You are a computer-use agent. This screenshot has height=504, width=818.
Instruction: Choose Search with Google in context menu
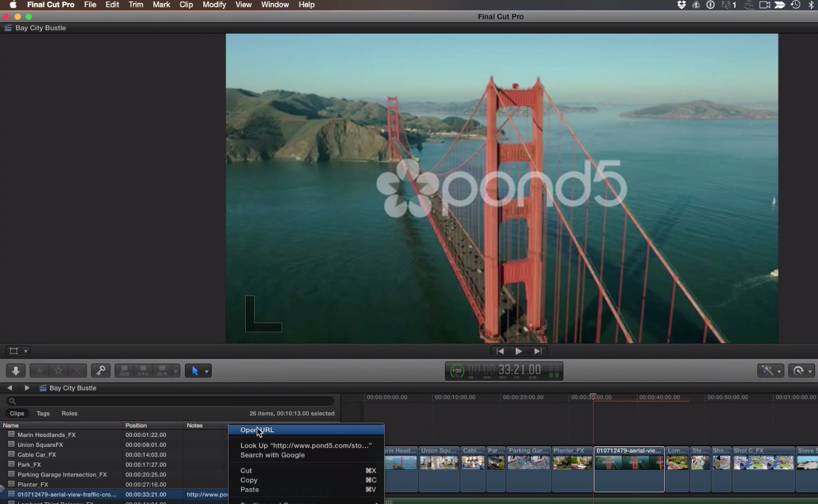306,455
